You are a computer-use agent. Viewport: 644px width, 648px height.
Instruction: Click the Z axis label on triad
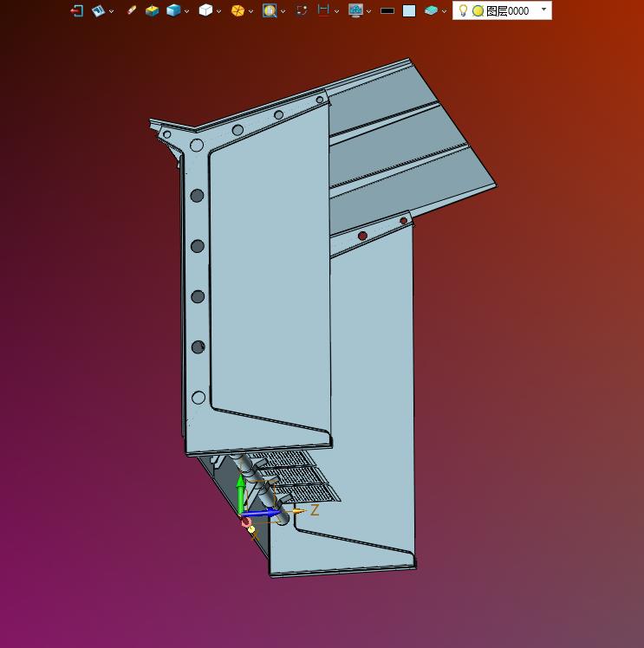[315, 510]
